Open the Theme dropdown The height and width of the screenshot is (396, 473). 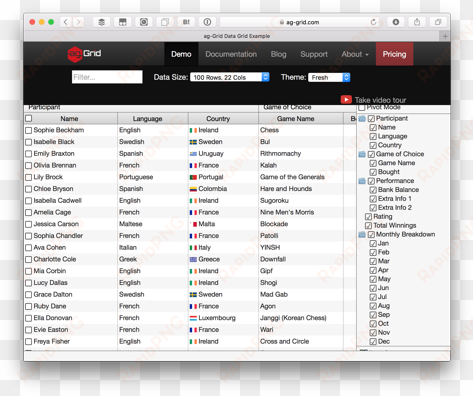(x=329, y=77)
